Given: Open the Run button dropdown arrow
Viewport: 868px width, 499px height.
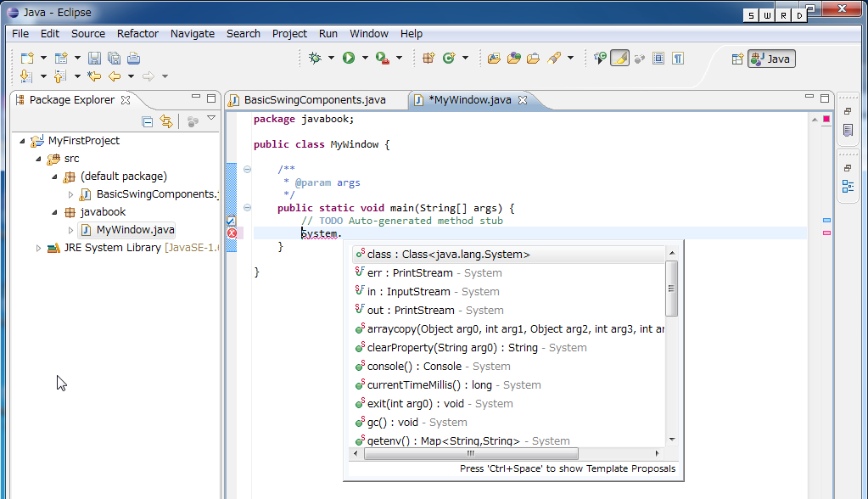Looking at the screenshot, I should pyautogui.click(x=365, y=58).
